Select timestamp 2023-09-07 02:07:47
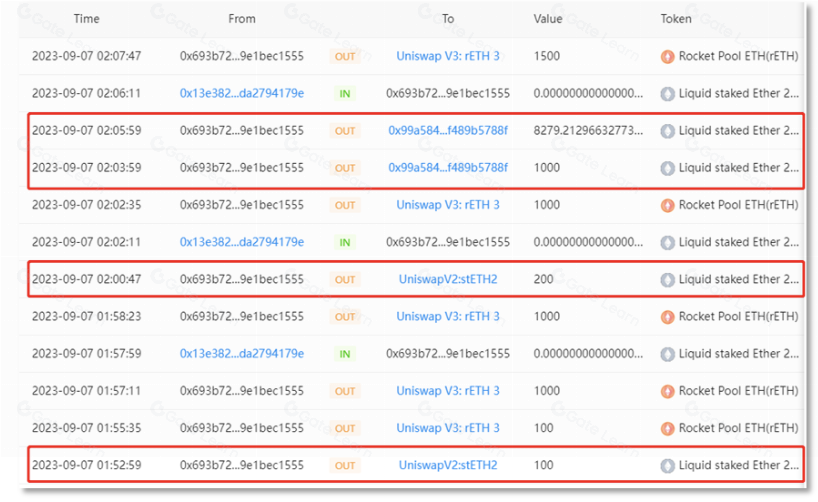 click(86, 56)
